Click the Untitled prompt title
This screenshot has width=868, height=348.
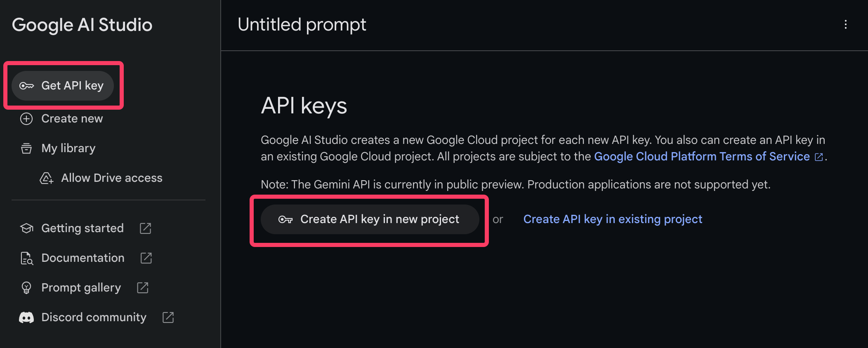(302, 25)
